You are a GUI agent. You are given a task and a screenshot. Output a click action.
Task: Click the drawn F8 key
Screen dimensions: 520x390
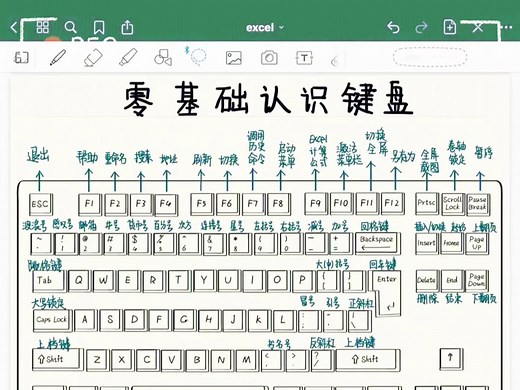[279, 204]
